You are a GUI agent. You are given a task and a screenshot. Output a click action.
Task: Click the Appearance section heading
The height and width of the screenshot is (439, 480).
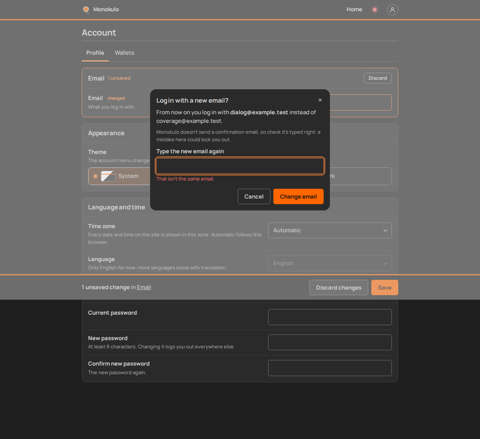click(106, 133)
